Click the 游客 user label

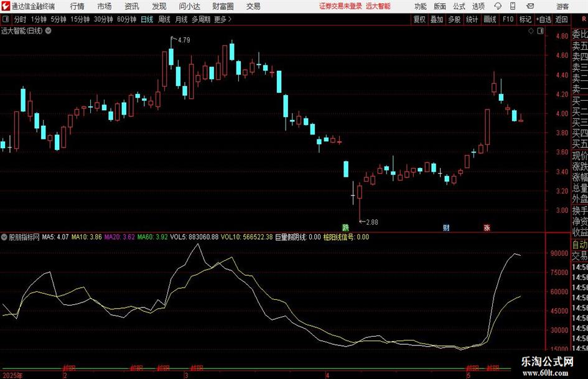[x=562, y=6]
